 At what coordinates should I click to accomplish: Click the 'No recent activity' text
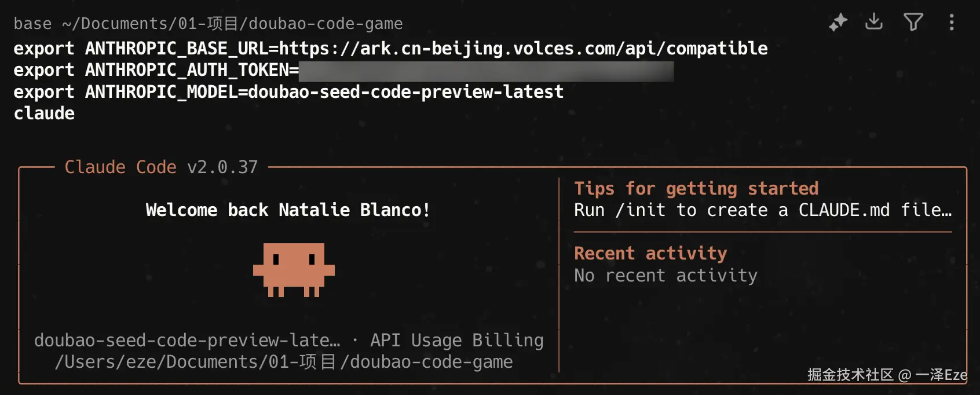(665, 275)
